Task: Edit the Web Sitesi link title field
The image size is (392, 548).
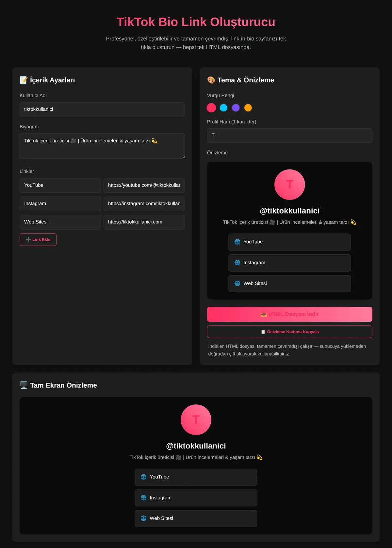Action: (x=60, y=222)
